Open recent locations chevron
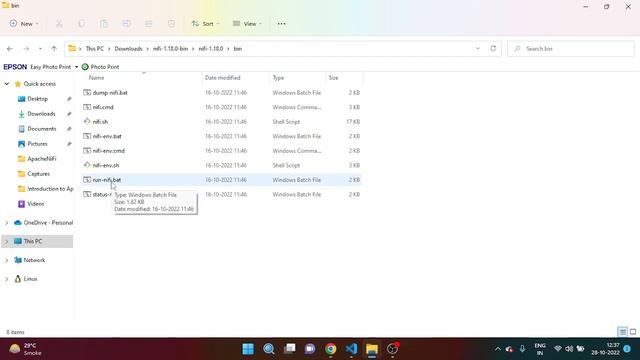The width and height of the screenshot is (640, 360). click(x=40, y=49)
